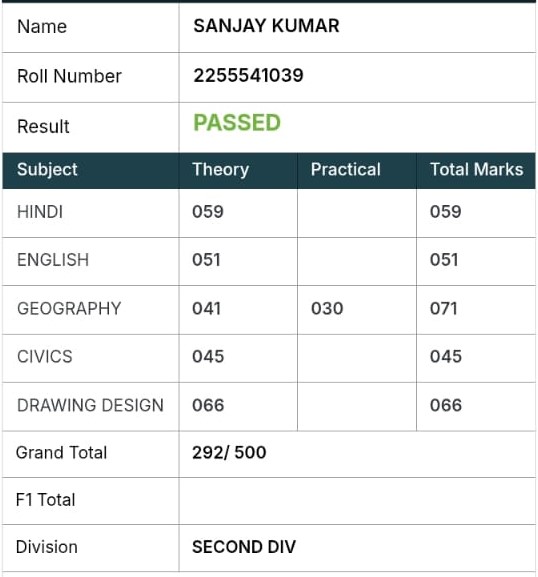Click the SECOND DIV division value

click(244, 547)
